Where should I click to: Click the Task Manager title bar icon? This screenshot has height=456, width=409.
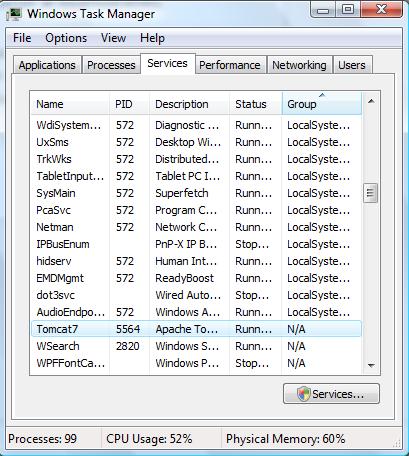tap(14, 14)
